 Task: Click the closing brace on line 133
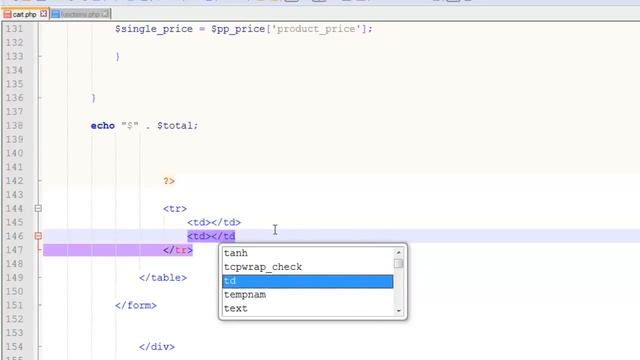point(118,56)
